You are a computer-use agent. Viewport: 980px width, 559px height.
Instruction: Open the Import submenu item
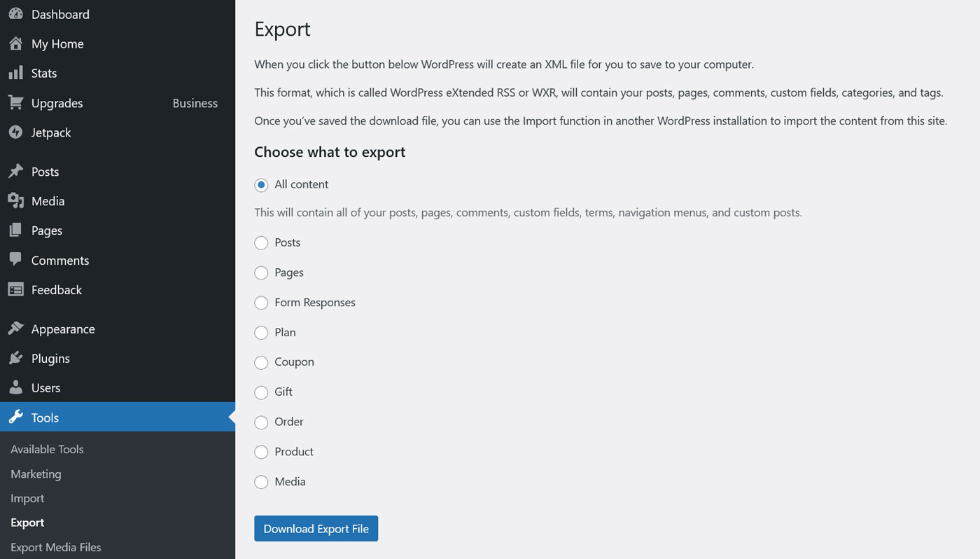pos(27,498)
